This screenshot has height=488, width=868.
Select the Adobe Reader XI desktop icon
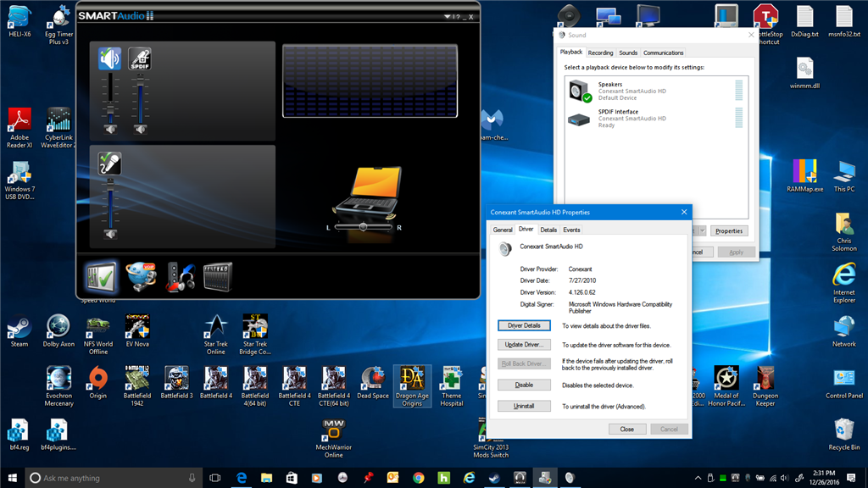19,128
